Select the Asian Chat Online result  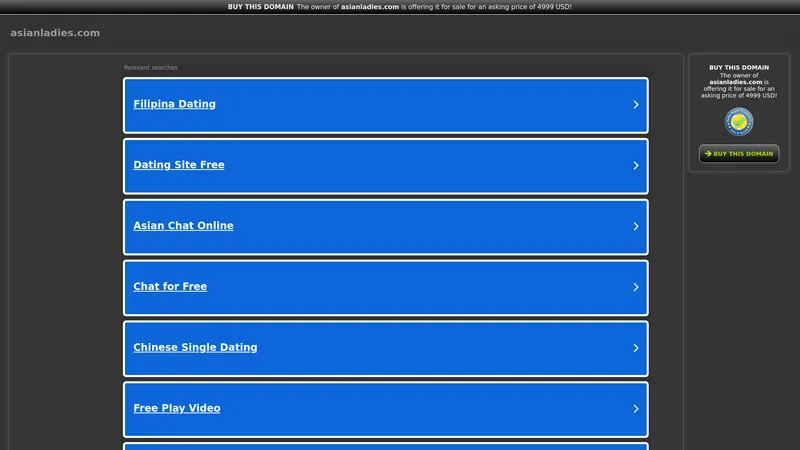click(183, 226)
